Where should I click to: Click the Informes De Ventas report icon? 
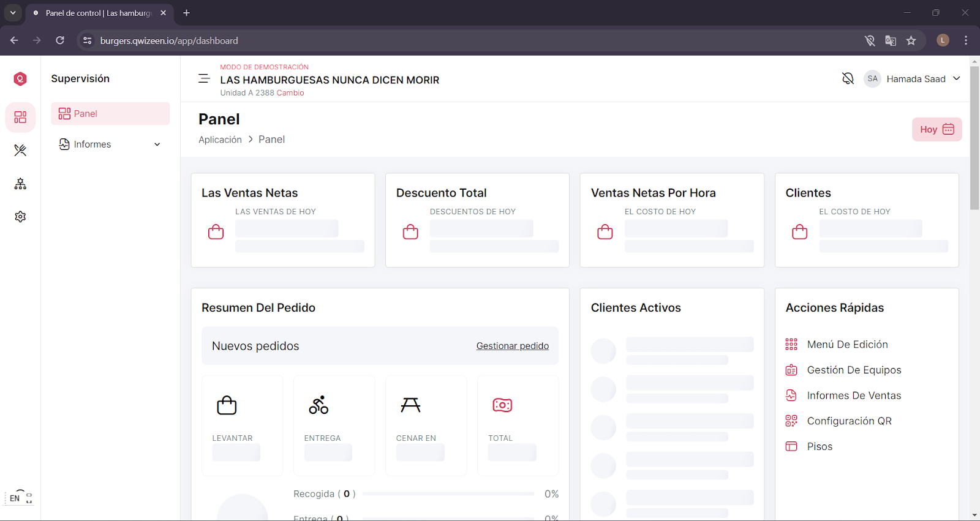pos(791,395)
